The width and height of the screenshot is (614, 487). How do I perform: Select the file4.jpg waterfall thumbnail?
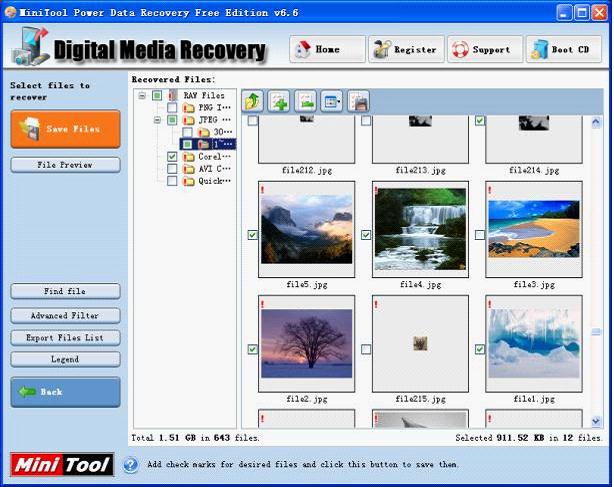[x=420, y=229]
